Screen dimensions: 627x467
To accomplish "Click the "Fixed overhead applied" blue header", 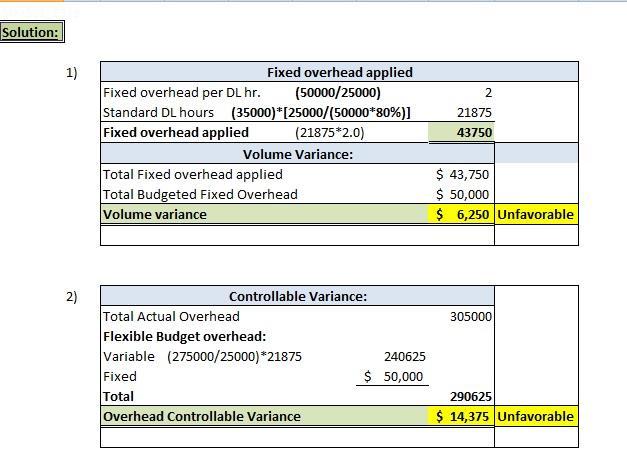I will (339, 72).
